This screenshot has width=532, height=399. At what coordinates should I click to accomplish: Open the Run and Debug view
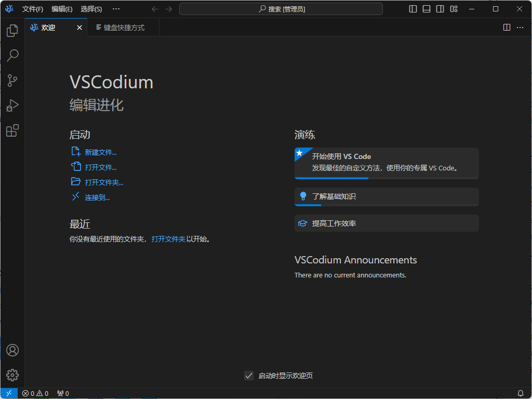point(12,105)
